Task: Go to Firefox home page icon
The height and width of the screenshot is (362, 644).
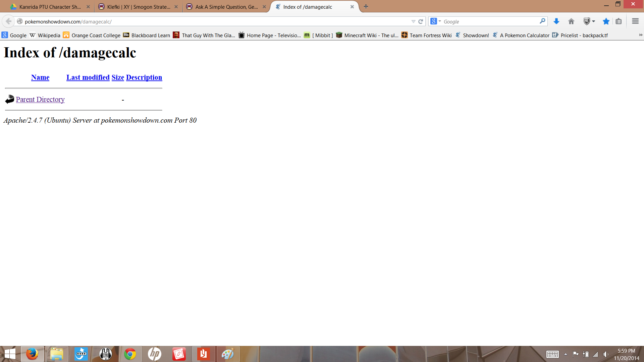Action: 571,21
